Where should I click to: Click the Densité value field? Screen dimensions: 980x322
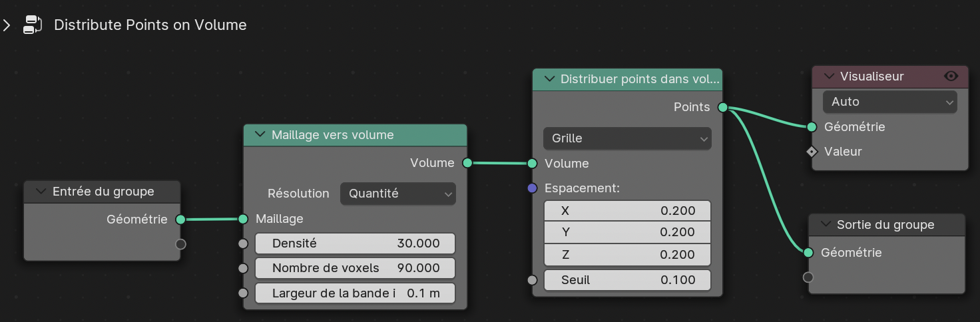[355, 243]
